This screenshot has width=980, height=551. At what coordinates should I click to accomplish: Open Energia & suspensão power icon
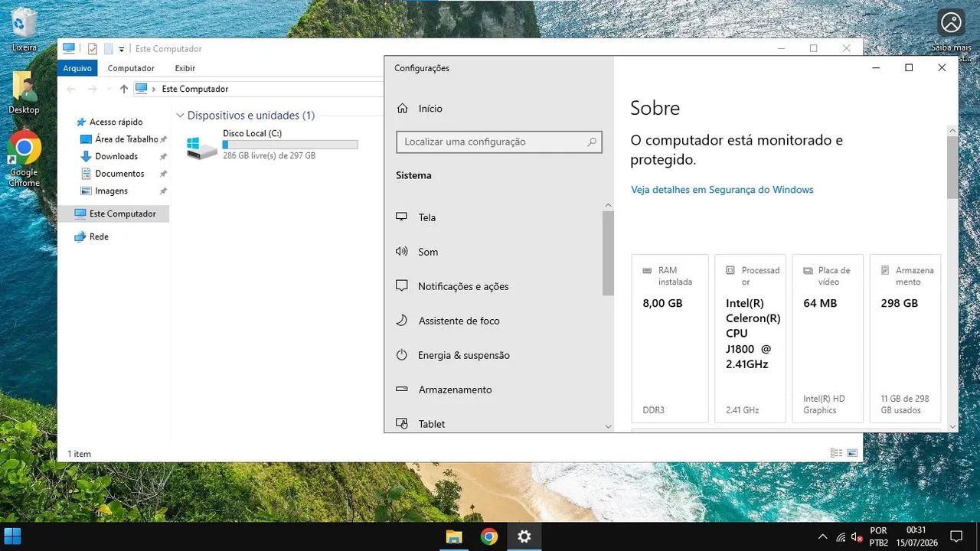[x=401, y=355]
